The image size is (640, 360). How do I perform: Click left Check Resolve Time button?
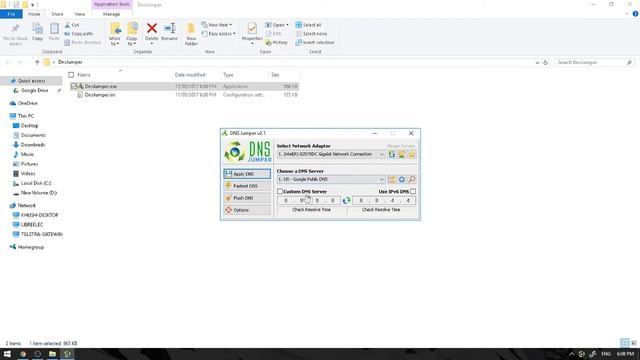311,210
